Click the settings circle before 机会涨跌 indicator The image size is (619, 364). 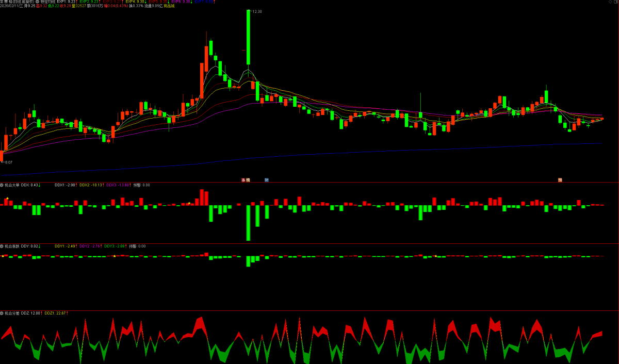[2, 246]
